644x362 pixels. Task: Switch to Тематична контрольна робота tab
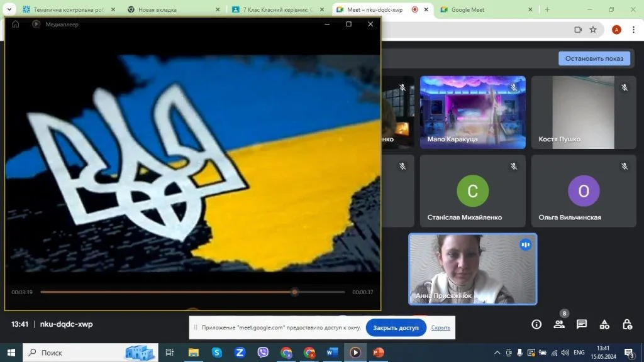(69, 9)
